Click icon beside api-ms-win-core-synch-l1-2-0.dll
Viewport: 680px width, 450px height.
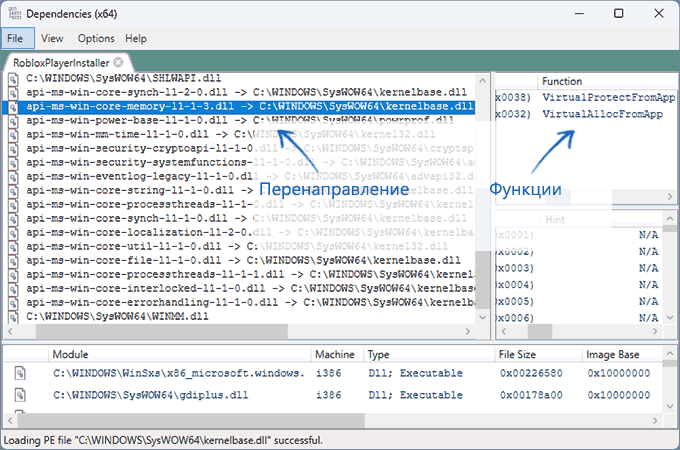tap(13, 92)
